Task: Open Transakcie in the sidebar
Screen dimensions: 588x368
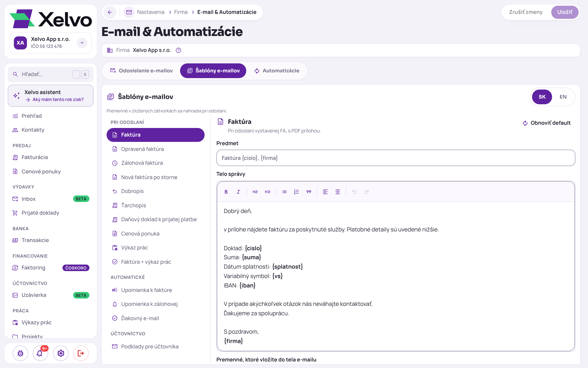Action: [51, 240]
